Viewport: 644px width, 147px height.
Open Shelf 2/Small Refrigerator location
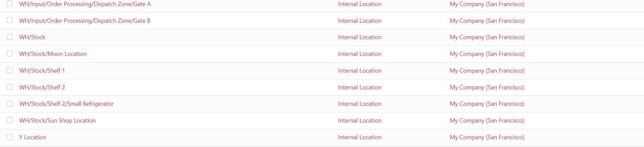click(66, 104)
